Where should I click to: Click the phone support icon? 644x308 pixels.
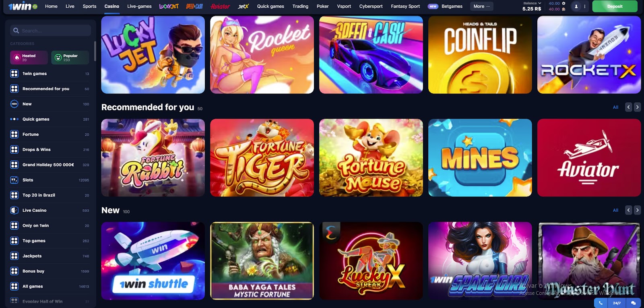click(601, 303)
